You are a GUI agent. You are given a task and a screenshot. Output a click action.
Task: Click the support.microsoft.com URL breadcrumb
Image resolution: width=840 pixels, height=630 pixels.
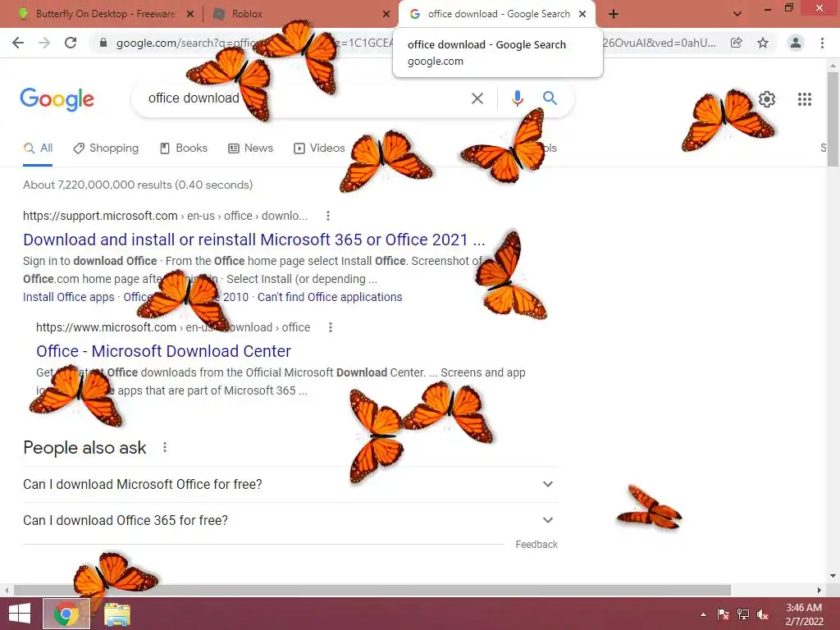pyautogui.click(x=165, y=216)
